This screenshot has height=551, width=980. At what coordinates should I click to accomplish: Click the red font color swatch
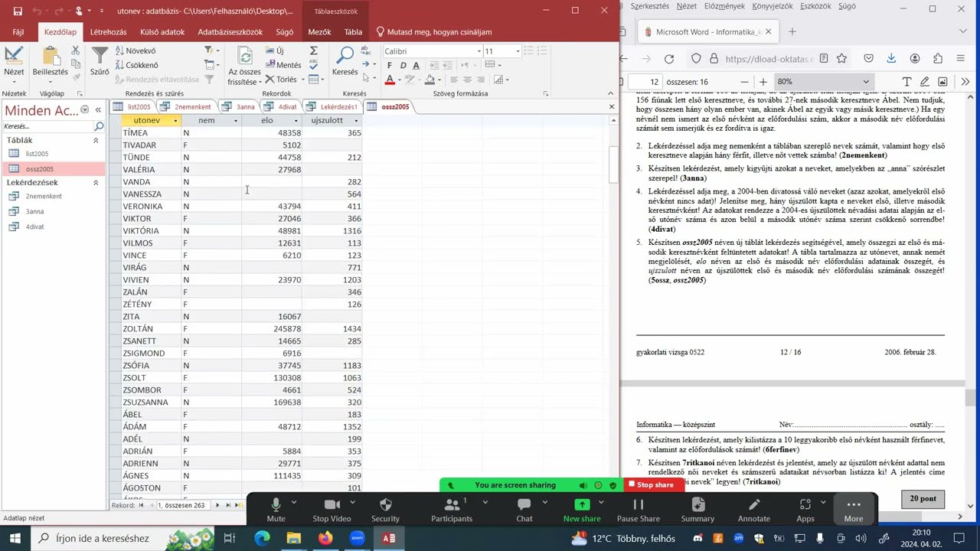[390, 80]
